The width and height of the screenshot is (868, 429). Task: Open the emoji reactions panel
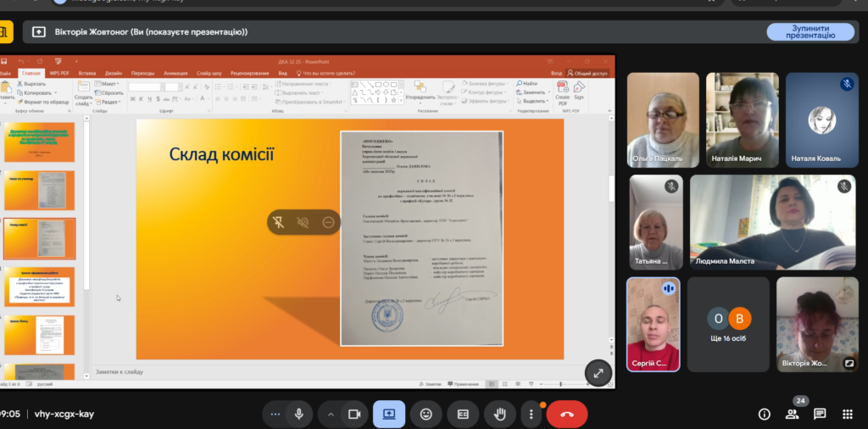pos(426,414)
